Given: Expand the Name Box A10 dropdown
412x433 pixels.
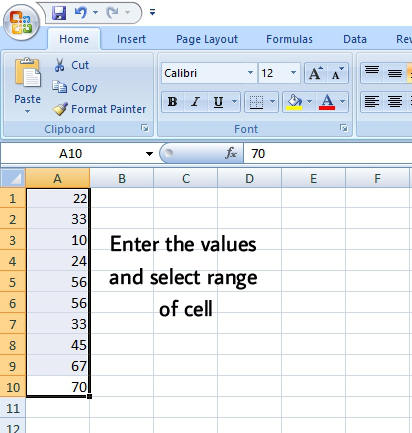Looking at the screenshot, I should (149, 154).
